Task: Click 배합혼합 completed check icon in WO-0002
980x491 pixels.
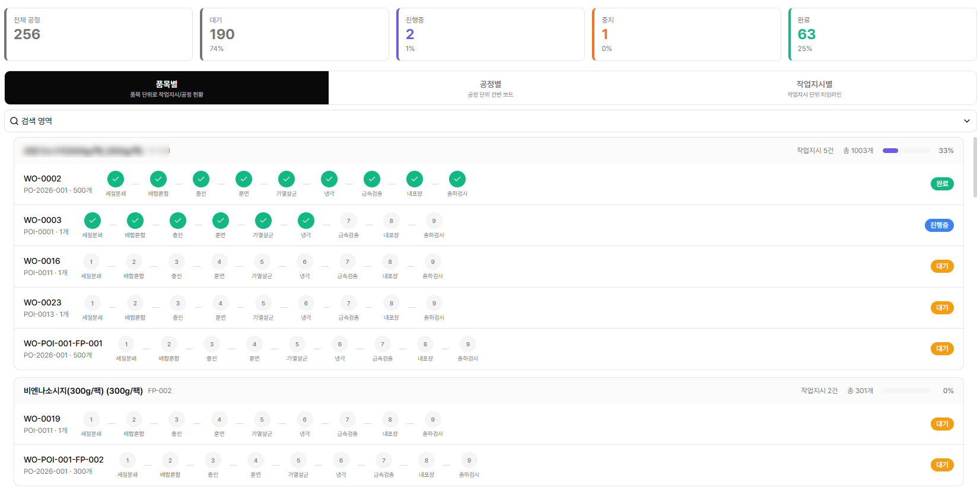Action: point(158,179)
